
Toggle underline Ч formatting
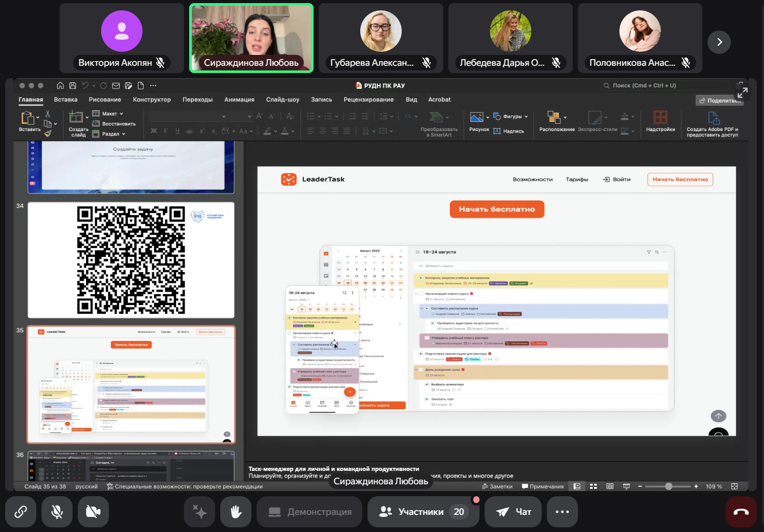177,131
